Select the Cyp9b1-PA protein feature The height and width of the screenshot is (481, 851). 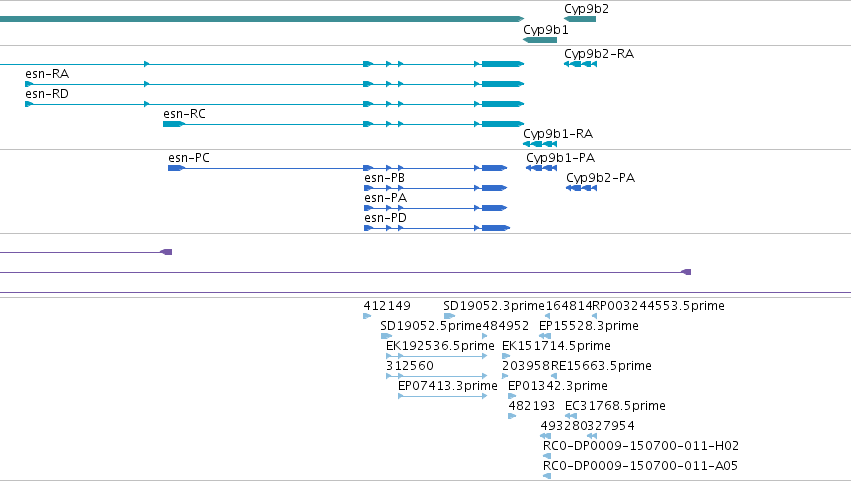(542, 168)
